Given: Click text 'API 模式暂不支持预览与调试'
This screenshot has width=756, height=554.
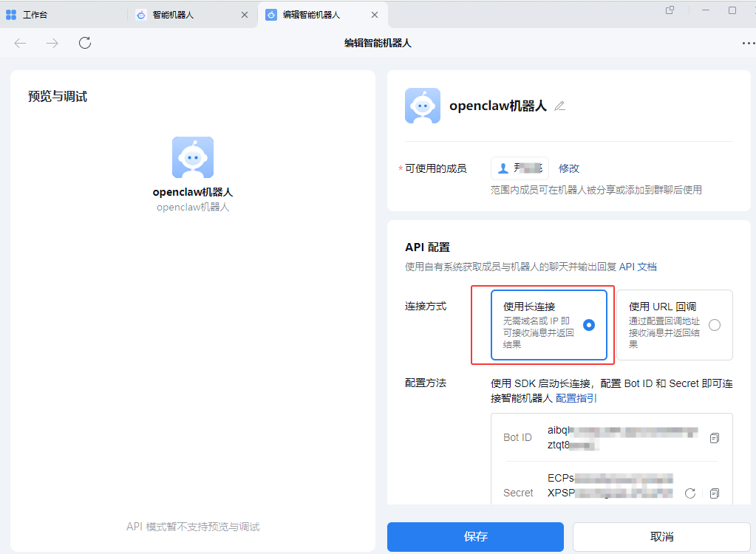Looking at the screenshot, I should point(193,527).
